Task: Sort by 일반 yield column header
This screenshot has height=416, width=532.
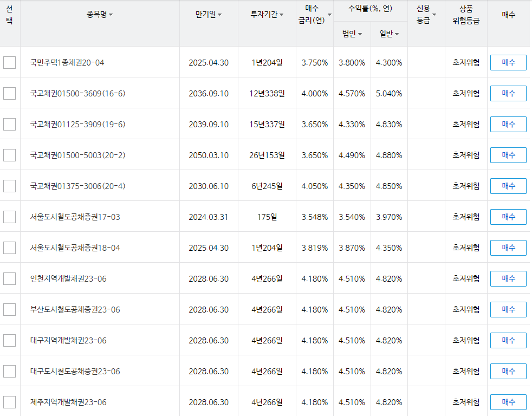Action: pos(389,34)
